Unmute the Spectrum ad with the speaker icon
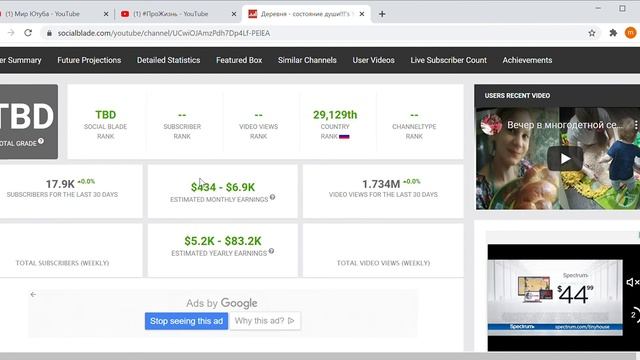This screenshot has height=360, width=640. [x=632, y=282]
